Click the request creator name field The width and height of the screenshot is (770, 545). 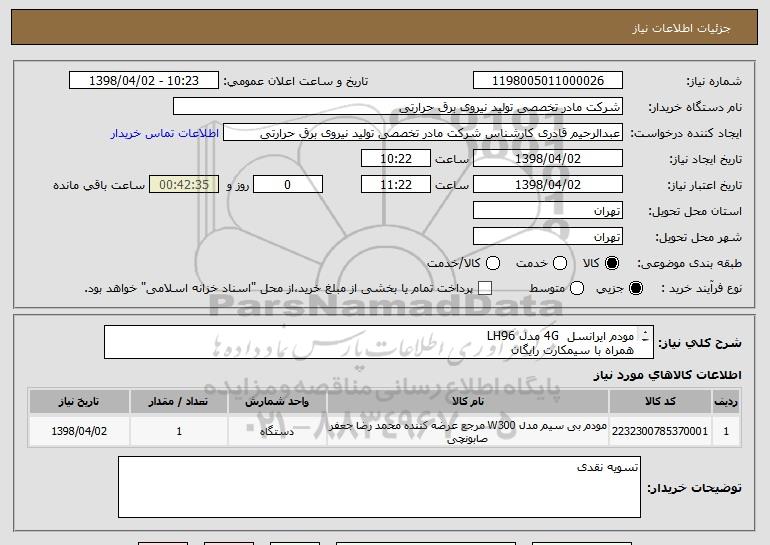click(x=423, y=133)
